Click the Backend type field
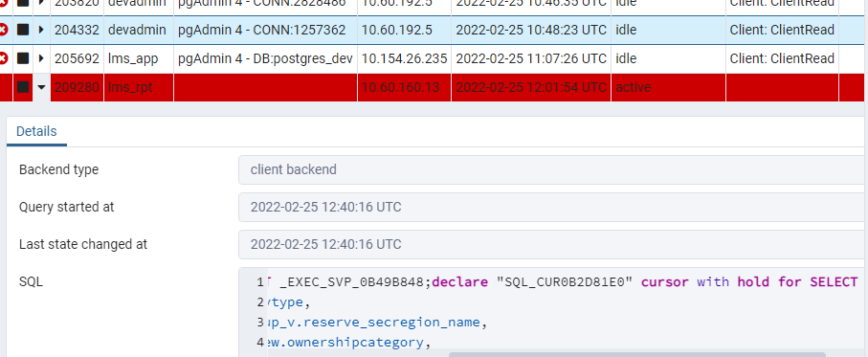This screenshot has width=868, height=357. (553, 169)
